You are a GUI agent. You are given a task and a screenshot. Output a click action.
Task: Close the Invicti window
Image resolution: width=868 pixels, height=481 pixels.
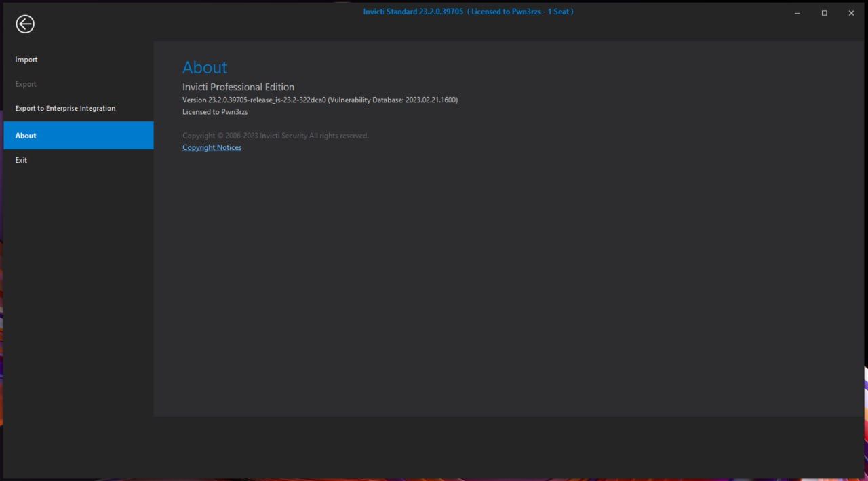click(x=851, y=13)
